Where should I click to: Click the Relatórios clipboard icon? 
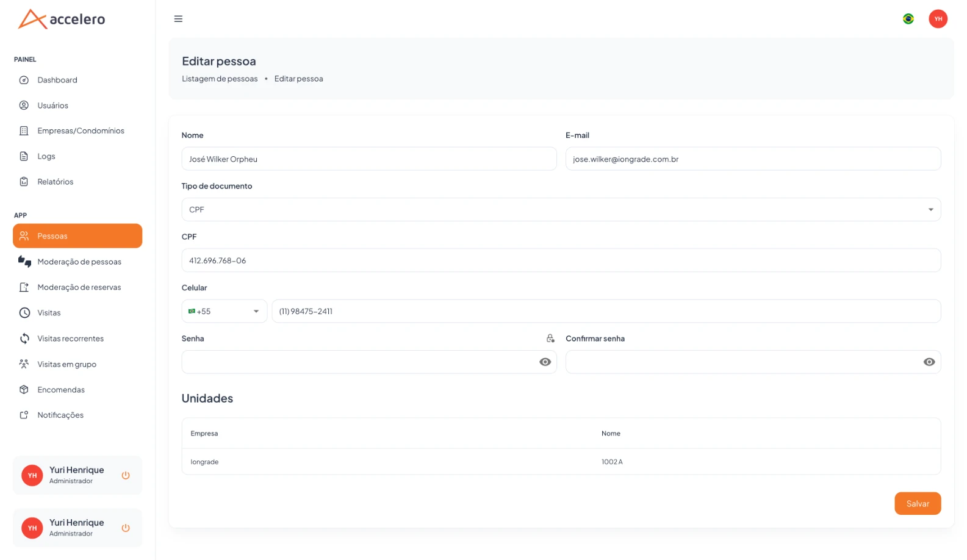24,182
